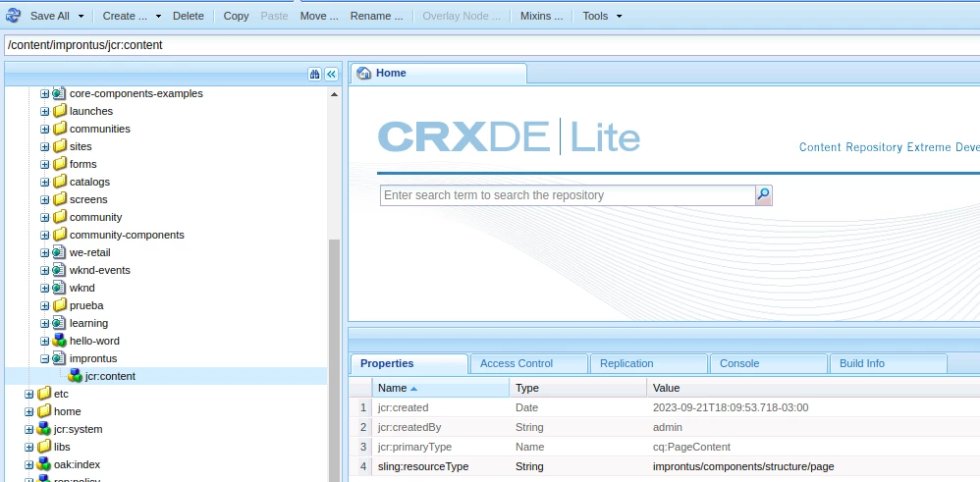Click the forms folder icon
Image resolution: width=980 pixels, height=482 pixels.
(x=59, y=164)
